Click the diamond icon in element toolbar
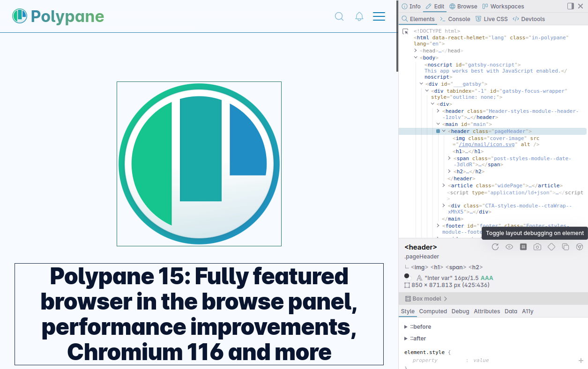The width and height of the screenshot is (588, 369). pos(551,247)
